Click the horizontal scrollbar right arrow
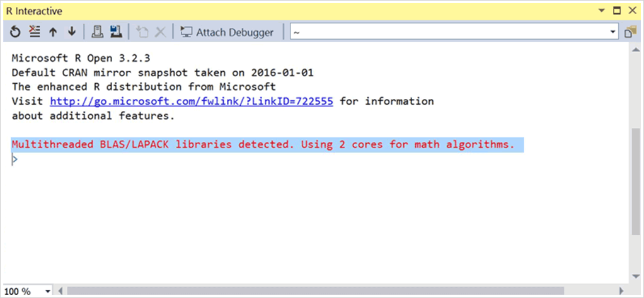This screenshot has height=298, width=644. (x=621, y=292)
